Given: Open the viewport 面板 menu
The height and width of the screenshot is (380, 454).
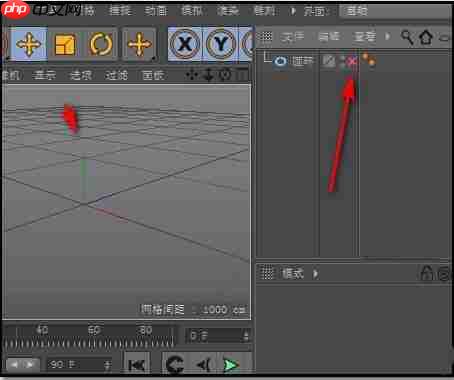Looking at the screenshot, I should click(153, 75).
